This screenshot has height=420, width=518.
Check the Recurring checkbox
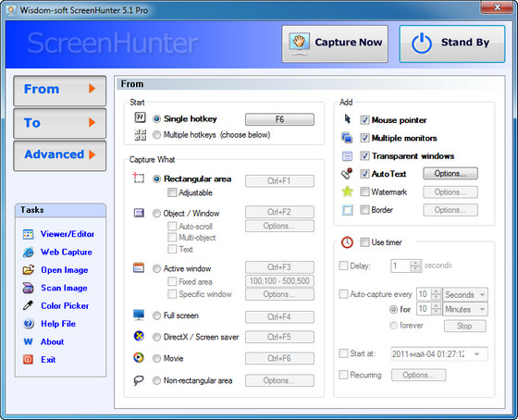coord(343,375)
